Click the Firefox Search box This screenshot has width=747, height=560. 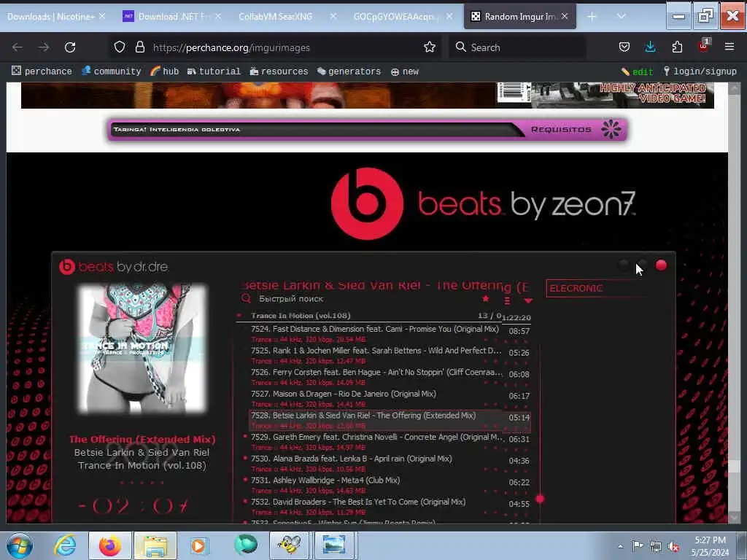[517, 47]
